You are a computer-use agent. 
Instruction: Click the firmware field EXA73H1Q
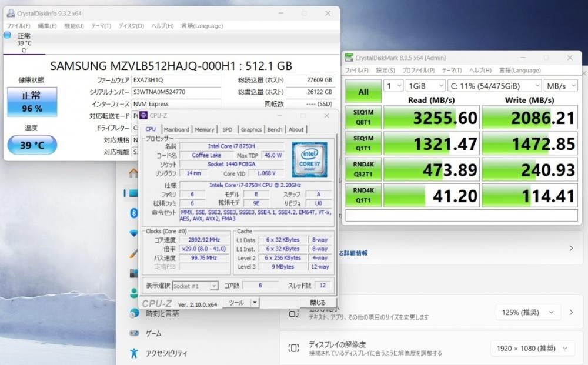pyautogui.click(x=176, y=80)
